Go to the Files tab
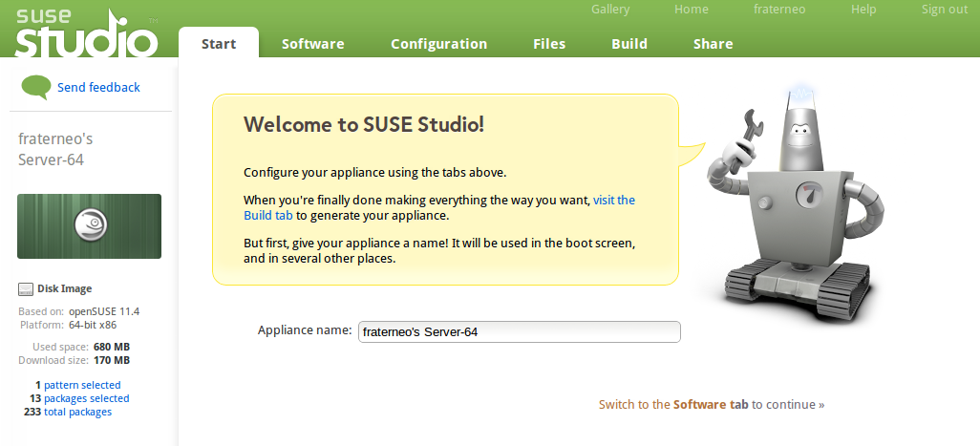Image resolution: width=980 pixels, height=446 pixels. (549, 44)
